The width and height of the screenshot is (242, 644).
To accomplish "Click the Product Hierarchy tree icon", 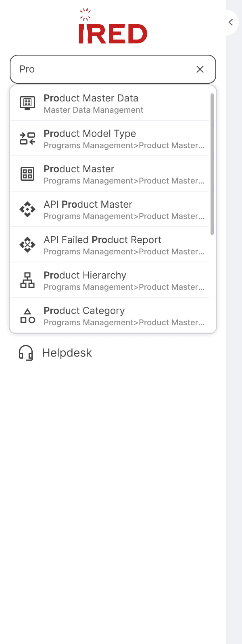I will pos(27,280).
